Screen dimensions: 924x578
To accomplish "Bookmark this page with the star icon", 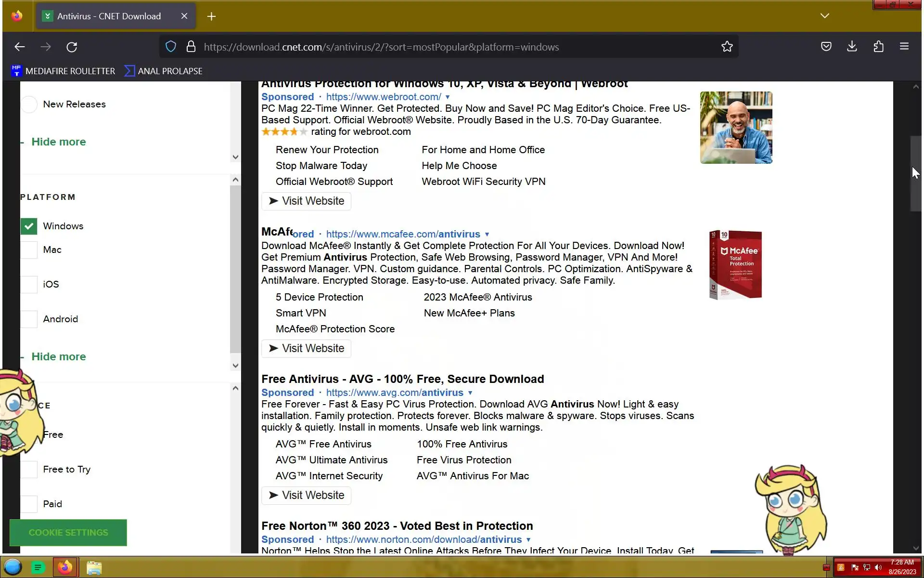I will (x=727, y=47).
